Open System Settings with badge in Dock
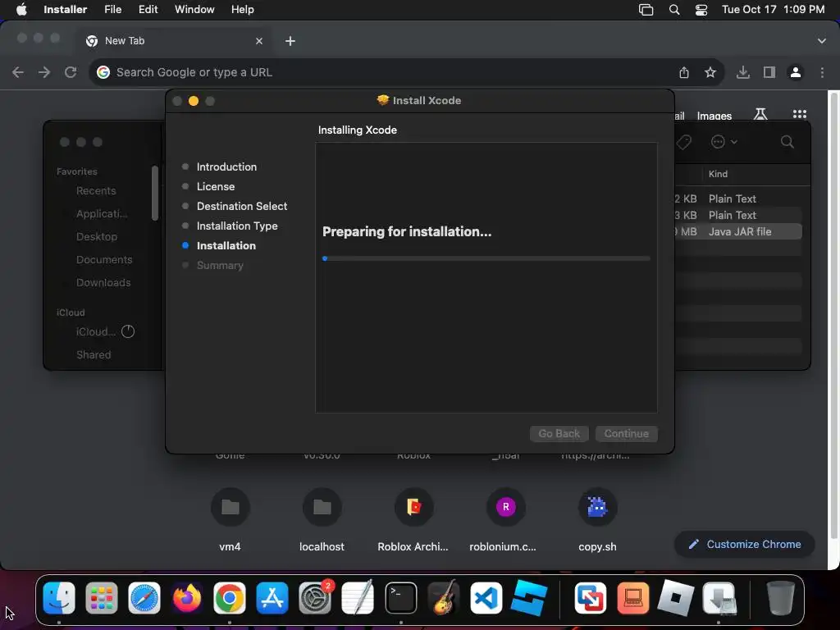This screenshot has height=630, width=840. pyautogui.click(x=315, y=597)
